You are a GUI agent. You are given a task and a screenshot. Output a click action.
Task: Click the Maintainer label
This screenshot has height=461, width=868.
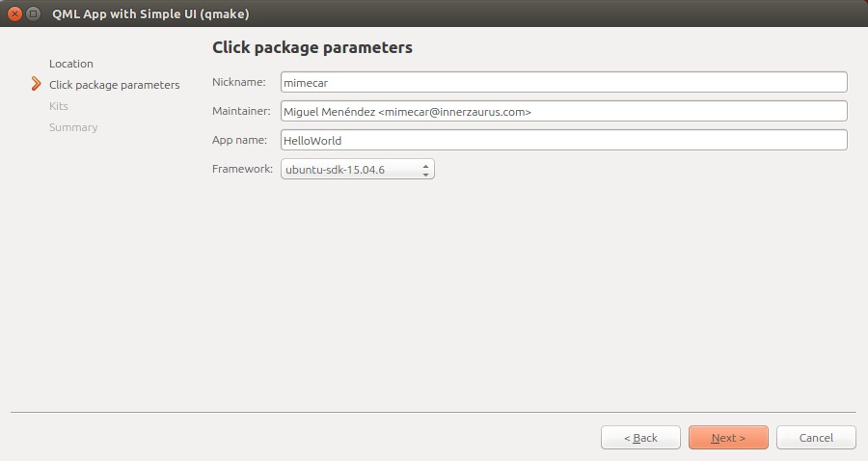(241, 111)
